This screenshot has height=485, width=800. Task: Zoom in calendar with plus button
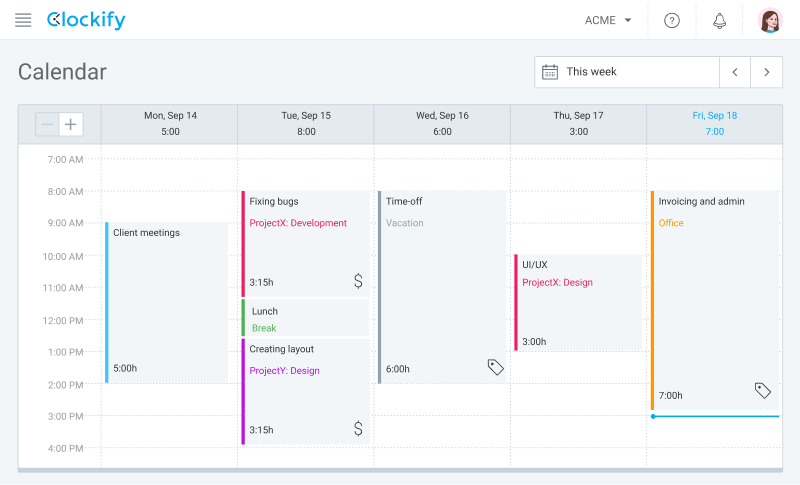coord(70,124)
